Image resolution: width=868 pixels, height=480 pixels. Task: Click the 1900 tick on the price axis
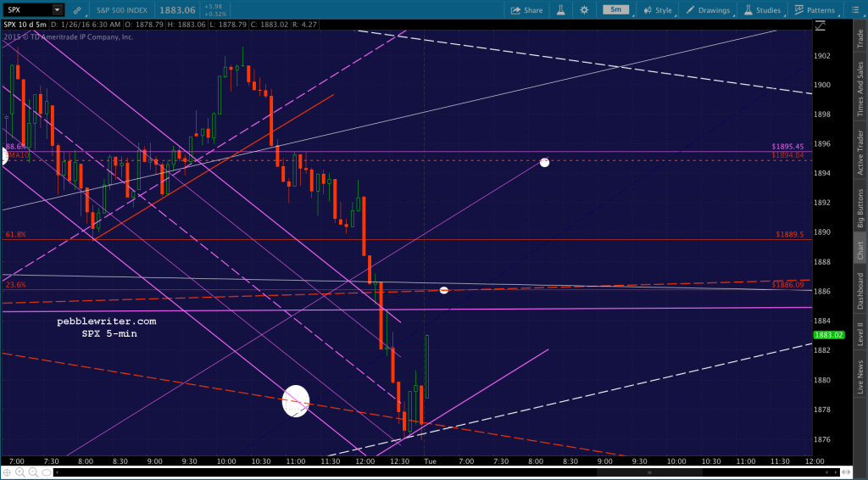822,85
